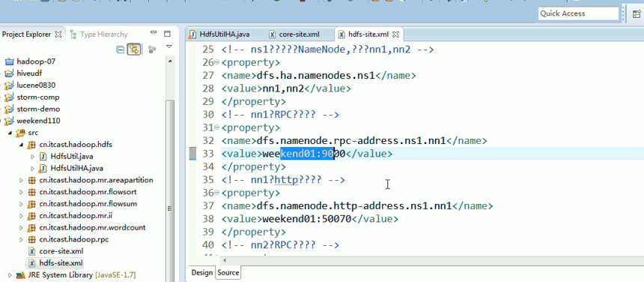The width and height of the screenshot is (644, 282).
Task: Expand the HdfsUtil.java node
Action: [x=32, y=157]
